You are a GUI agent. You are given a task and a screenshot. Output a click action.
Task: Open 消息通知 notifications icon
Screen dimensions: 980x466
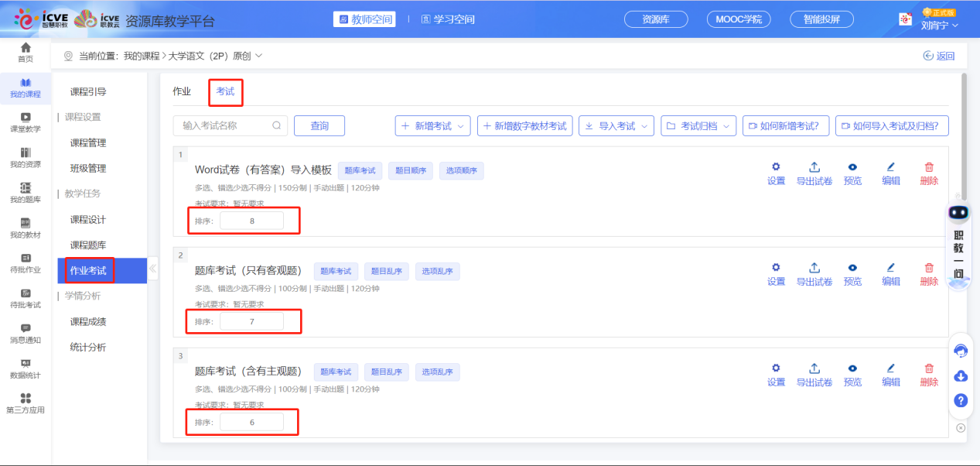(26, 334)
